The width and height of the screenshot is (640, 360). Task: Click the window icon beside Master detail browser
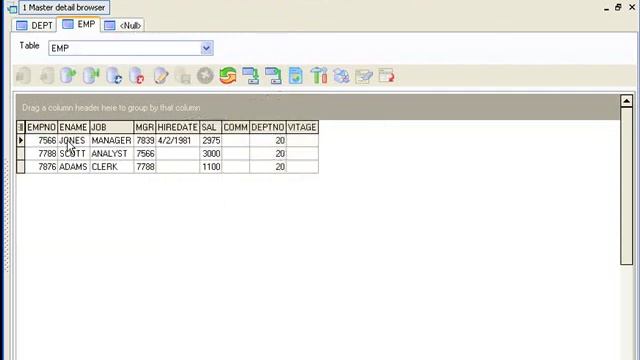click(11, 8)
